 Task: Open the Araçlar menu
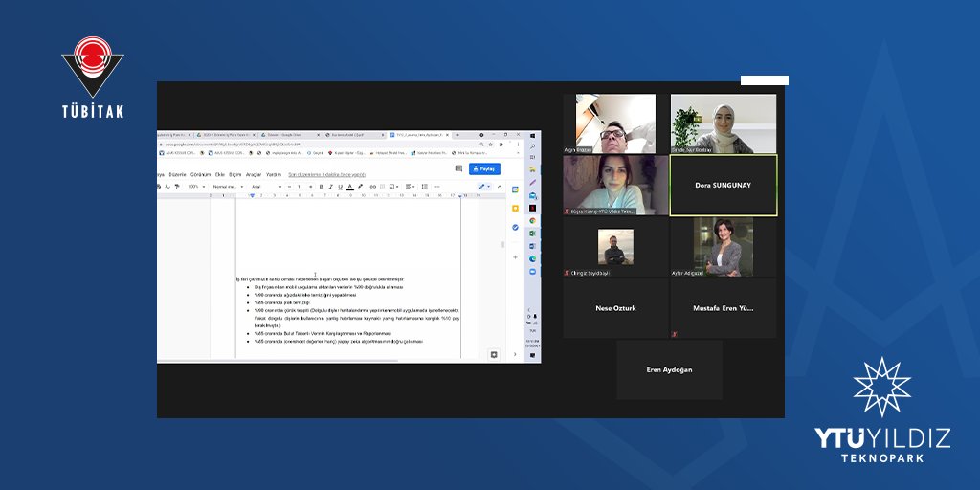click(253, 174)
